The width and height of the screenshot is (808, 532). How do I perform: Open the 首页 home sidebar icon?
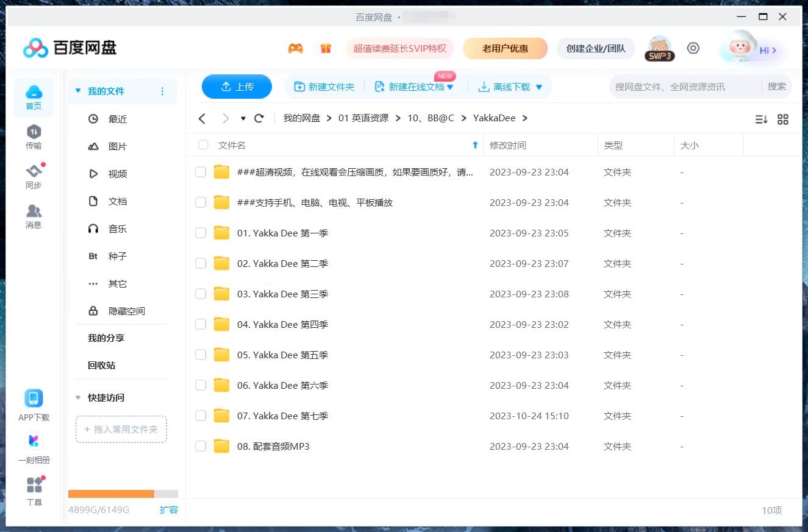[34, 98]
